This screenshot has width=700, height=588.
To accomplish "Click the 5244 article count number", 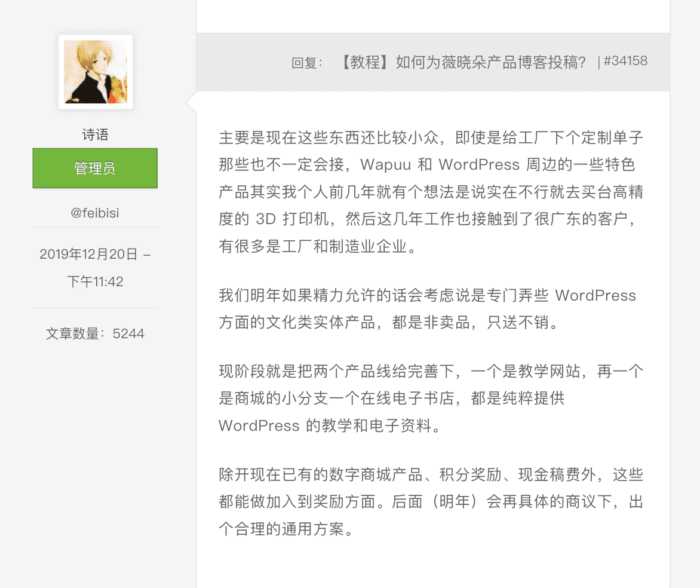I will click(128, 333).
